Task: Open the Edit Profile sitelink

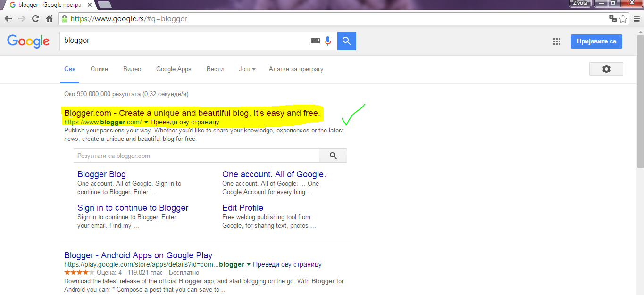Action: click(x=243, y=208)
